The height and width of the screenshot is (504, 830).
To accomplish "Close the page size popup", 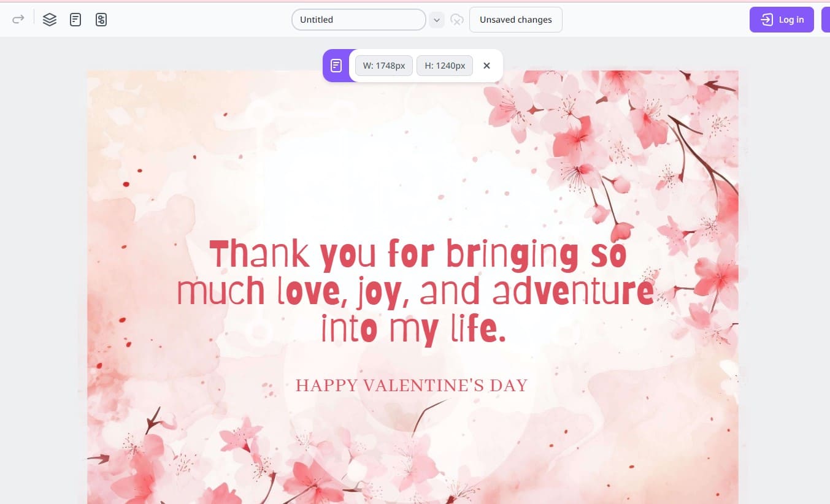I will (486, 66).
